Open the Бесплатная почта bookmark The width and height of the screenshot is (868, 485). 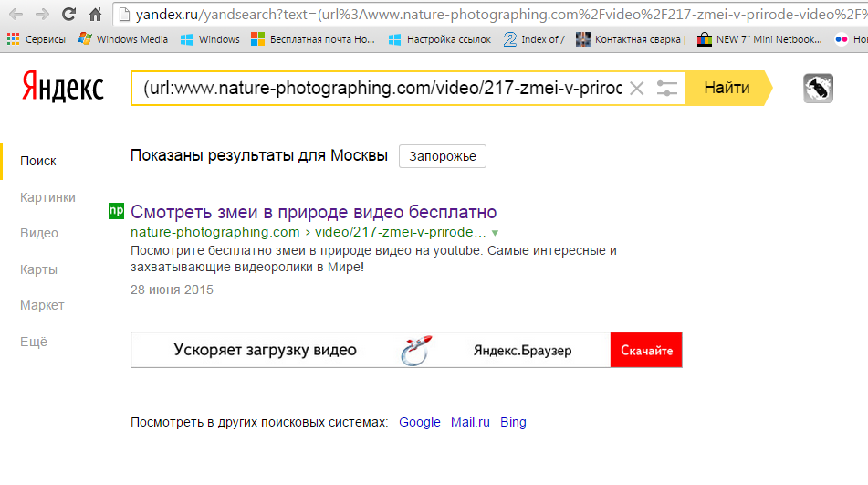point(313,39)
